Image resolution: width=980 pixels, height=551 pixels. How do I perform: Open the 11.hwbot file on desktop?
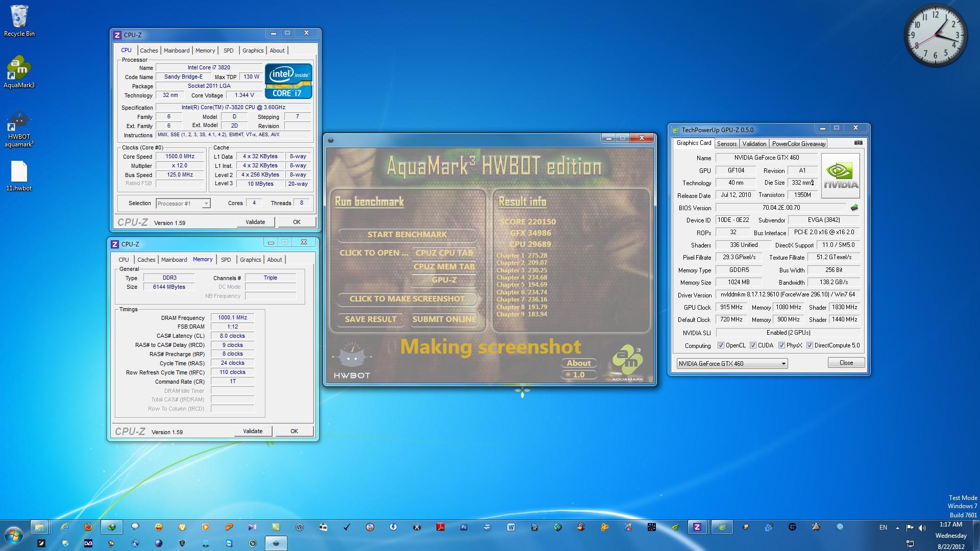pyautogui.click(x=19, y=176)
